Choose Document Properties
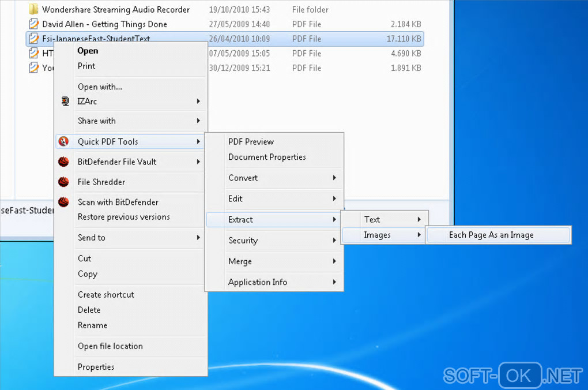Viewport: 588px width, 390px height. point(267,157)
